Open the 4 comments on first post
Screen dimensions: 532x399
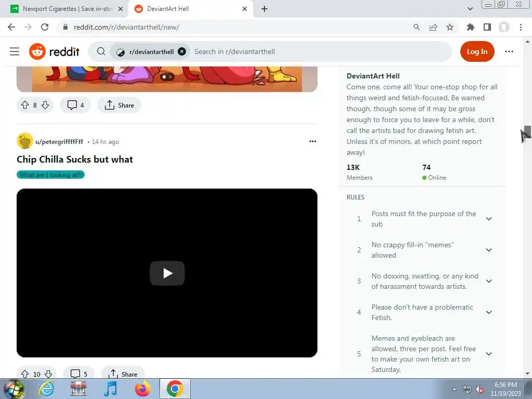click(75, 105)
